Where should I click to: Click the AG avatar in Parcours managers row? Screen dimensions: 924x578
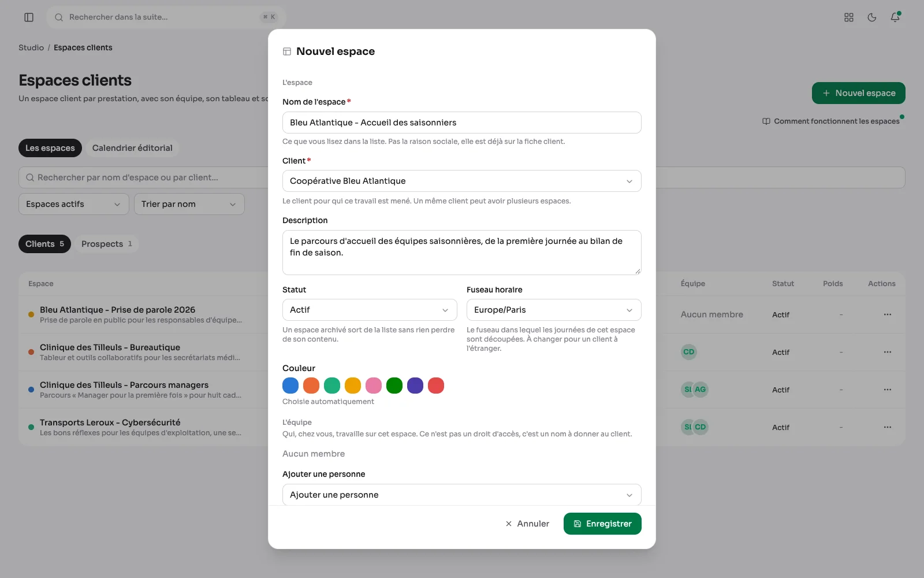click(701, 390)
